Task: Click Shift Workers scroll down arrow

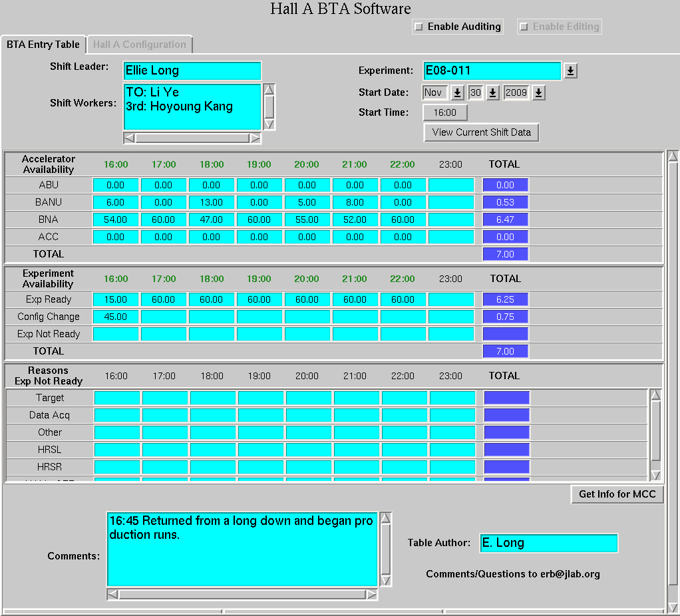Action: 269,124
